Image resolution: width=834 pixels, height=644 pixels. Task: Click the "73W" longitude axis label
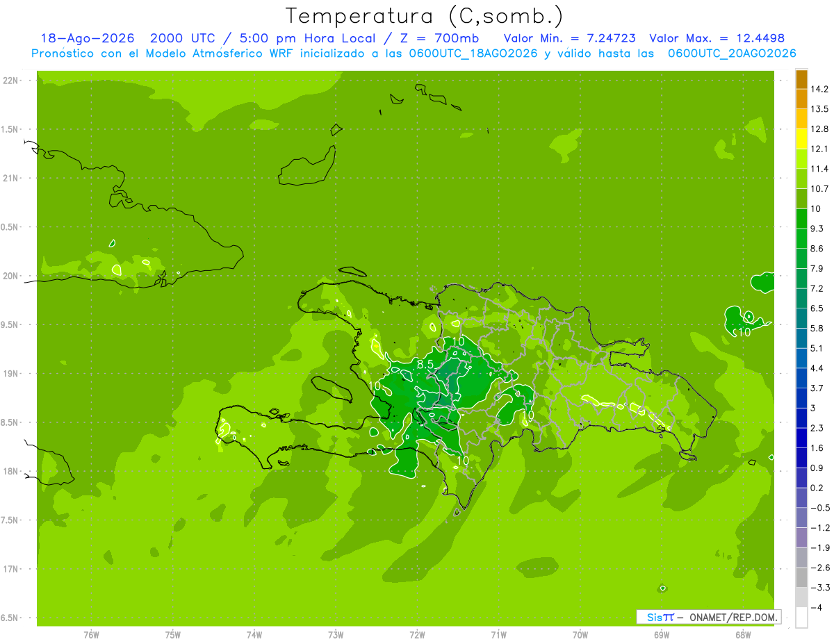click(x=336, y=634)
